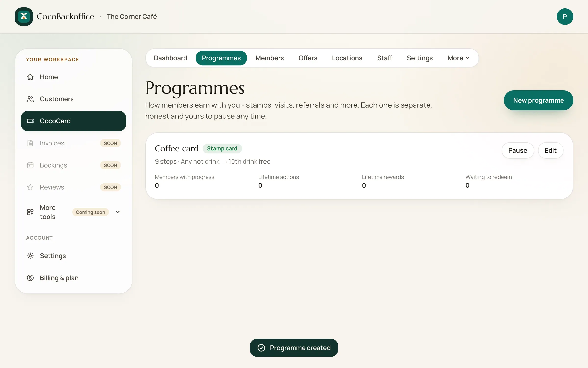Click the Customers people icon
This screenshot has width=588, height=368.
click(30, 99)
